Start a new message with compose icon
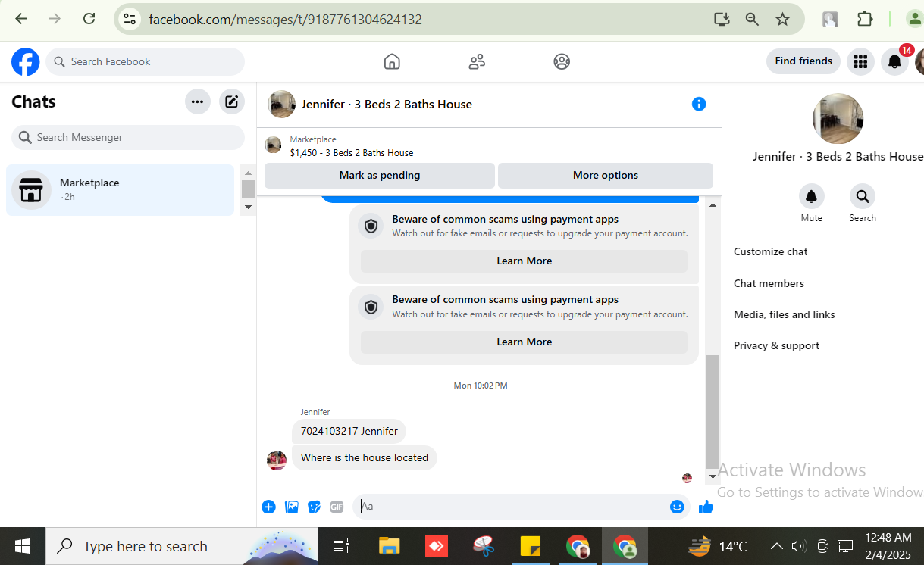This screenshot has height=565, width=924. pyautogui.click(x=232, y=101)
